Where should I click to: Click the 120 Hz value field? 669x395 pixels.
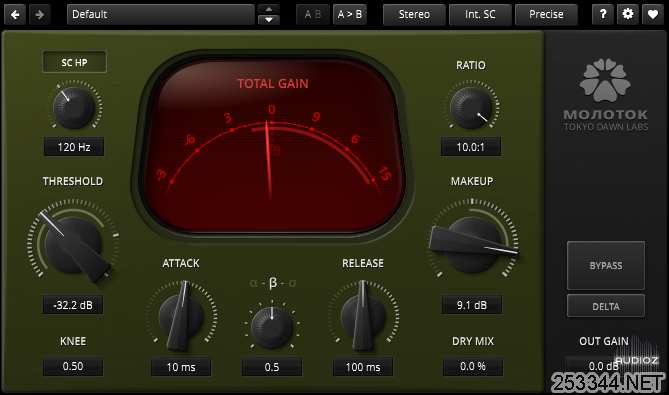(74, 147)
